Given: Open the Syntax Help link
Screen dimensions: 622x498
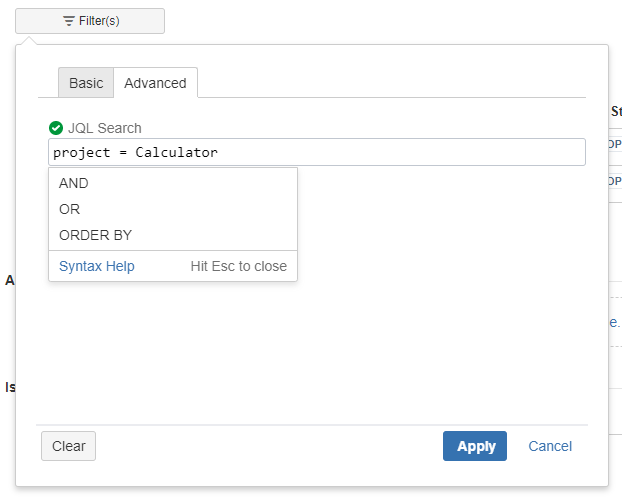Looking at the screenshot, I should (97, 266).
